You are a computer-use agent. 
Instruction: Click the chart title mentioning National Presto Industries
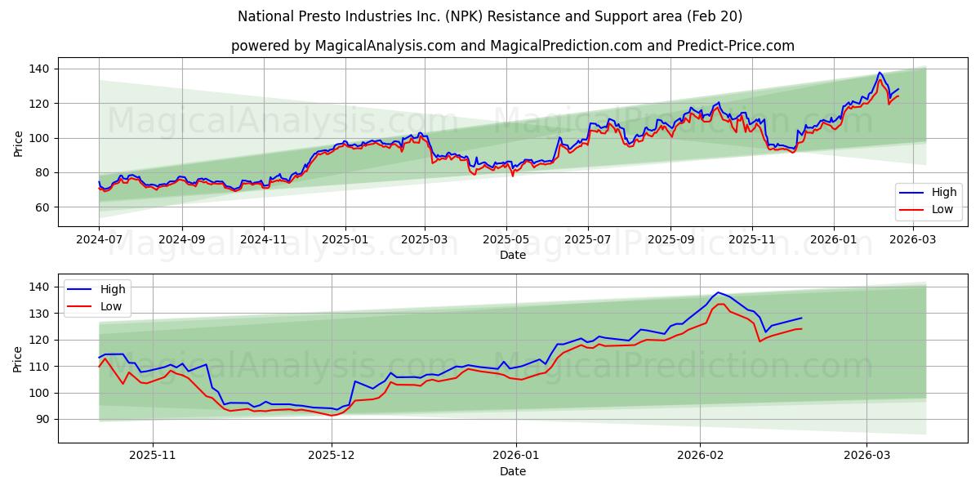tap(490, 16)
